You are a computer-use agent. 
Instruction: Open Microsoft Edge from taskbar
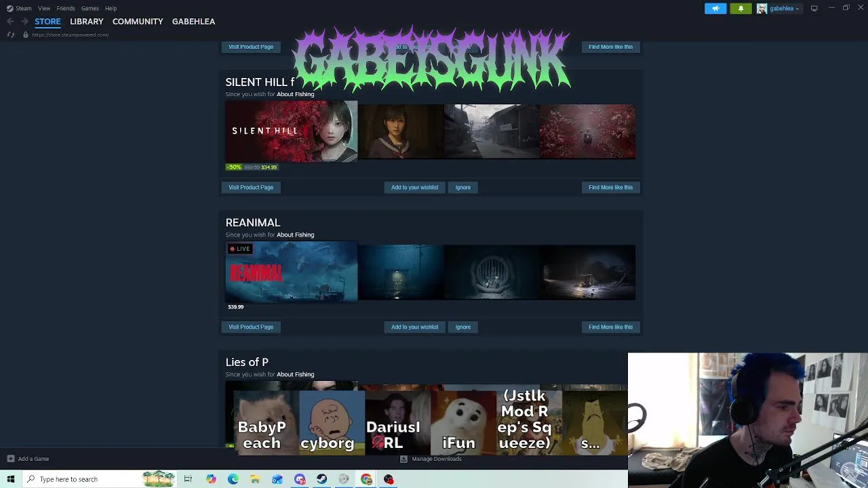click(233, 479)
